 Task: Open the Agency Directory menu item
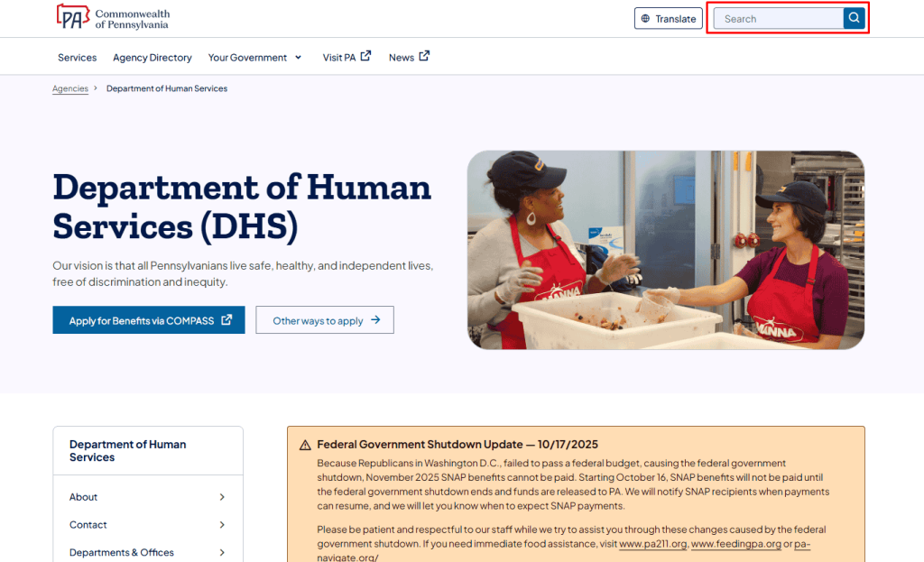pyautogui.click(x=152, y=58)
